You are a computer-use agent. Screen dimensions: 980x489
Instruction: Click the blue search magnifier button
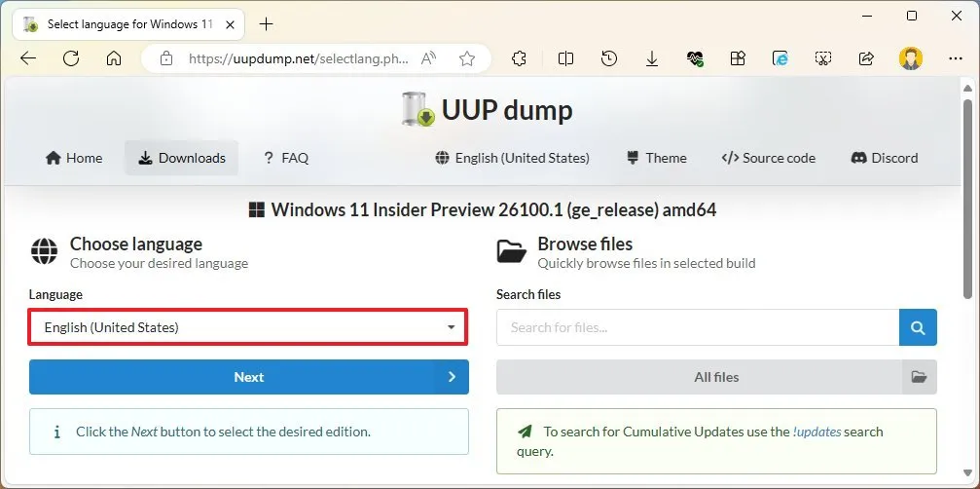coord(918,327)
